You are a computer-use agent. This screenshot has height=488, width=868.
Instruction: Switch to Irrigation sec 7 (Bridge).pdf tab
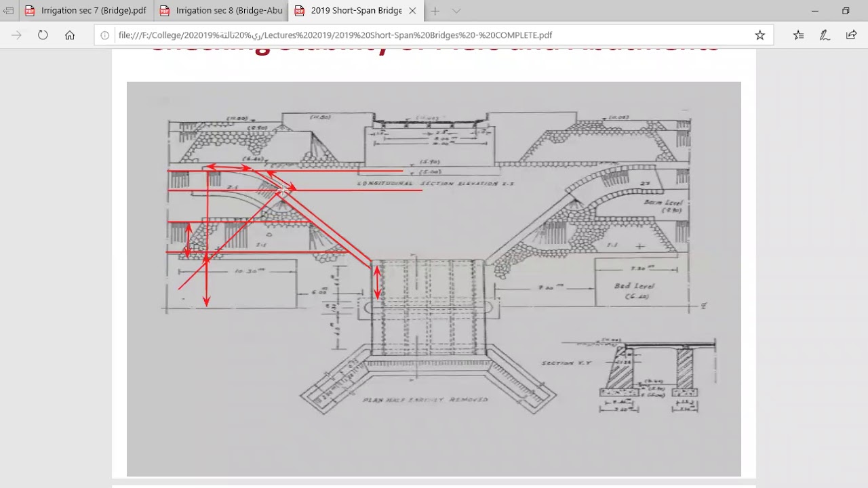point(86,11)
